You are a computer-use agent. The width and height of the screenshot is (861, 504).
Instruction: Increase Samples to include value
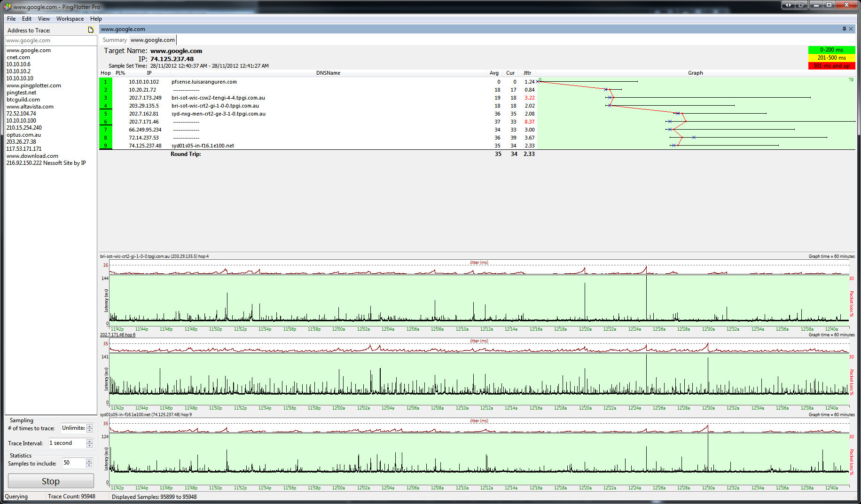tap(89, 461)
